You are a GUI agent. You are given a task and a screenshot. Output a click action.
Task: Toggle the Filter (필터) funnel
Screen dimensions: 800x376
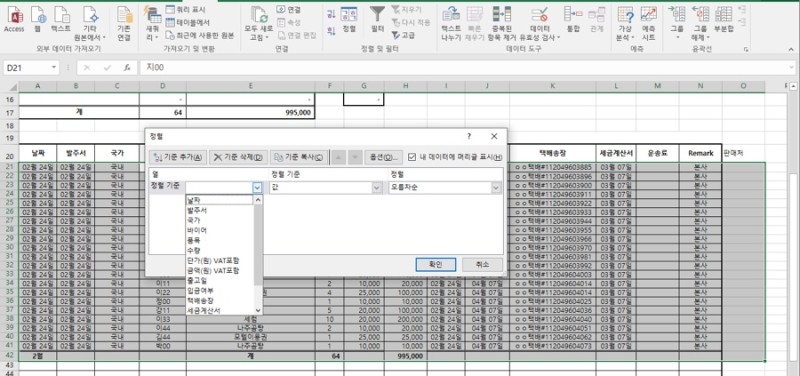[x=378, y=19]
